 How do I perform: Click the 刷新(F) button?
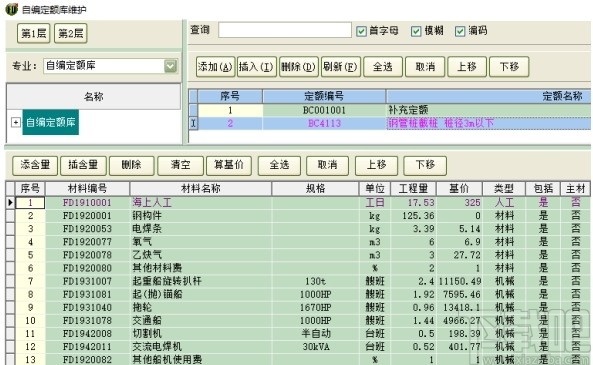341,67
